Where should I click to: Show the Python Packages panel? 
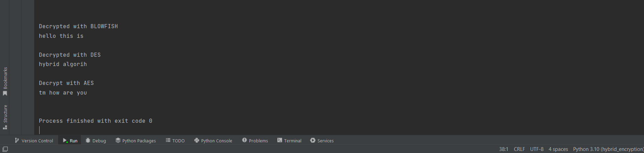pyautogui.click(x=136, y=141)
